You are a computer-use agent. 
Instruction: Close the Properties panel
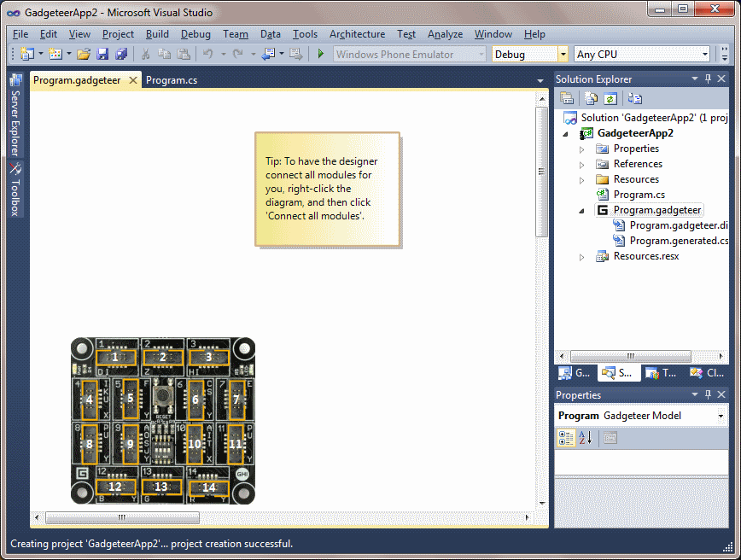point(721,394)
